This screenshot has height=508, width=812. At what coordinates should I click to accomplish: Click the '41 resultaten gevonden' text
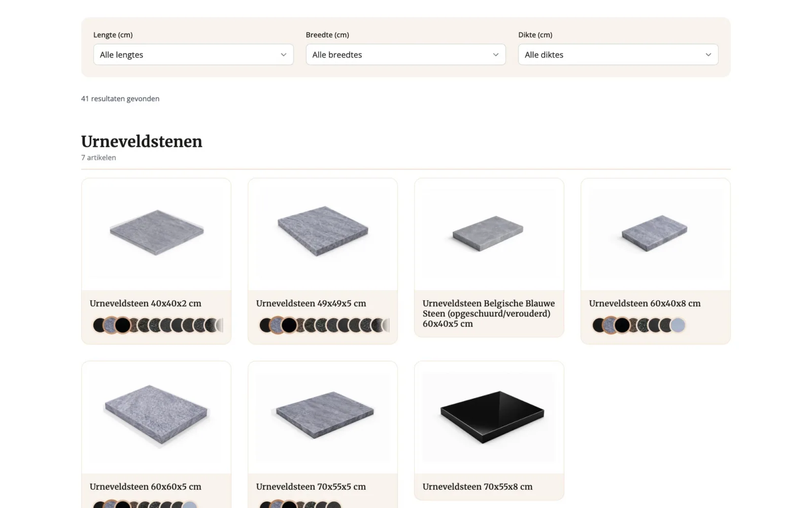pos(120,99)
